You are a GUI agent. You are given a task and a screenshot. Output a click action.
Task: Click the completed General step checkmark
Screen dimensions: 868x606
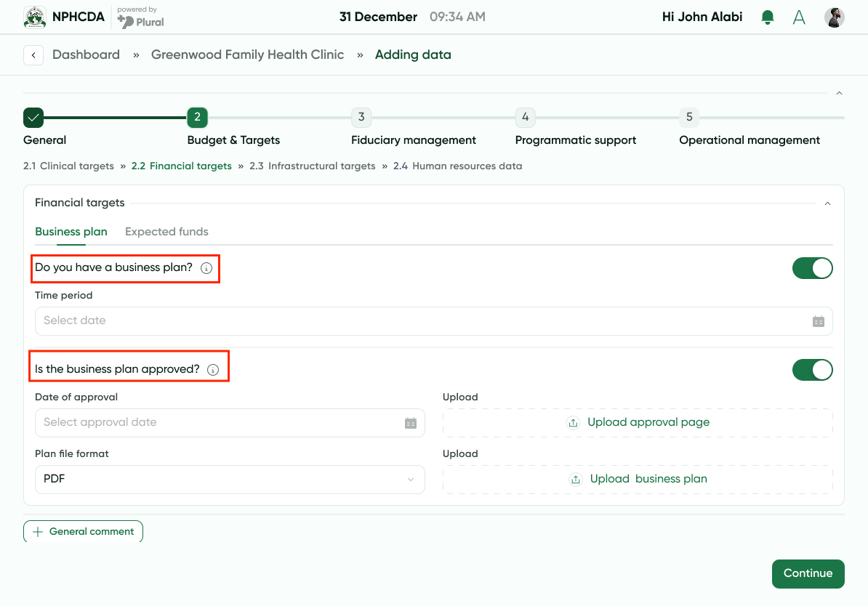pyautogui.click(x=33, y=117)
